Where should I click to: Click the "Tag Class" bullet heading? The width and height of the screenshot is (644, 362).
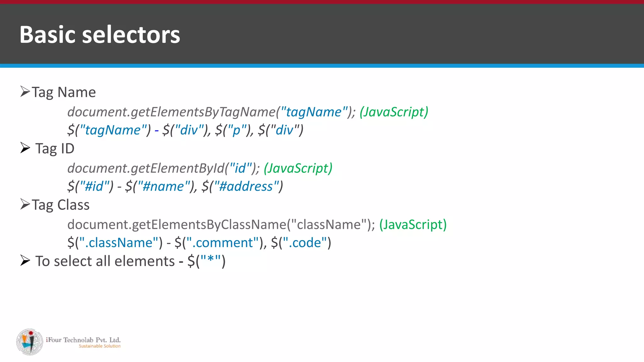click(61, 205)
